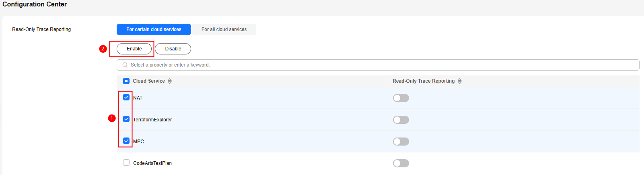
Task: Turn on NAT trace reporting switch
Action: (x=401, y=98)
